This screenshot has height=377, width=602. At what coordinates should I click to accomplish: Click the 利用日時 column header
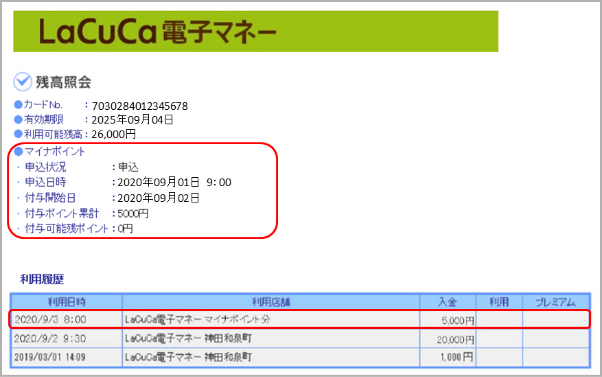pyautogui.click(x=66, y=302)
